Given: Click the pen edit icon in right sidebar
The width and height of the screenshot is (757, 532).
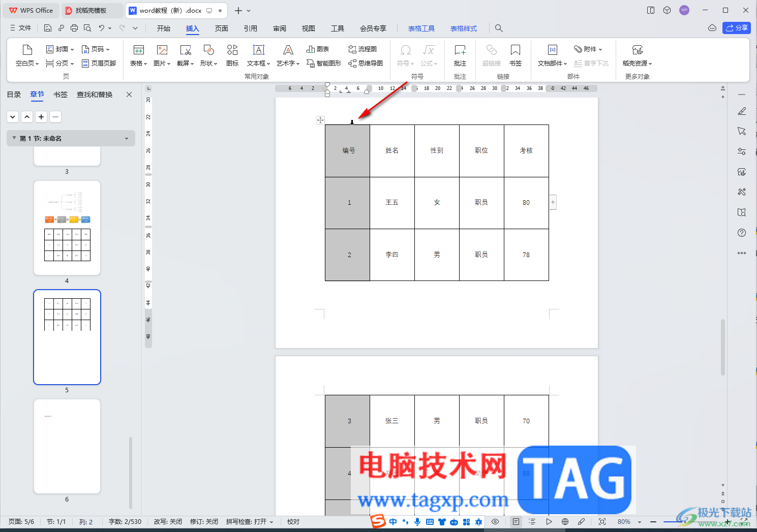Looking at the screenshot, I should [742, 111].
